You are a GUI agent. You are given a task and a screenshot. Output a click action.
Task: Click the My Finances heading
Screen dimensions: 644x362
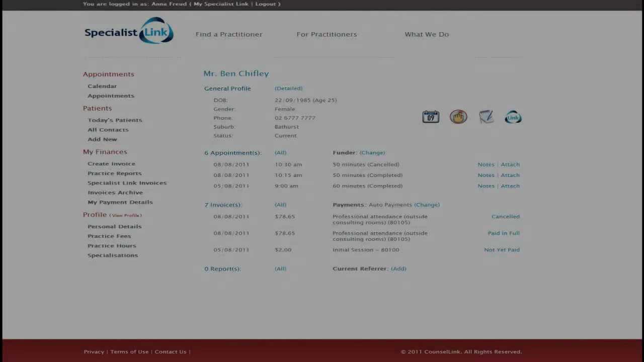(105, 152)
